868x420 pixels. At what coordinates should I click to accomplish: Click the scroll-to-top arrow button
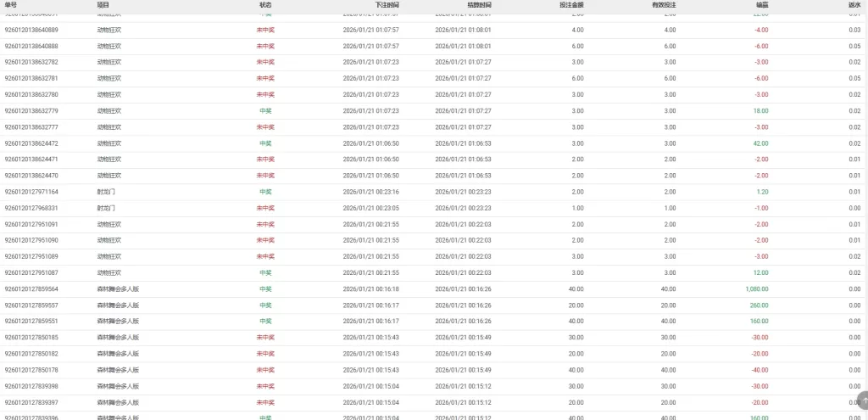click(x=863, y=400)
